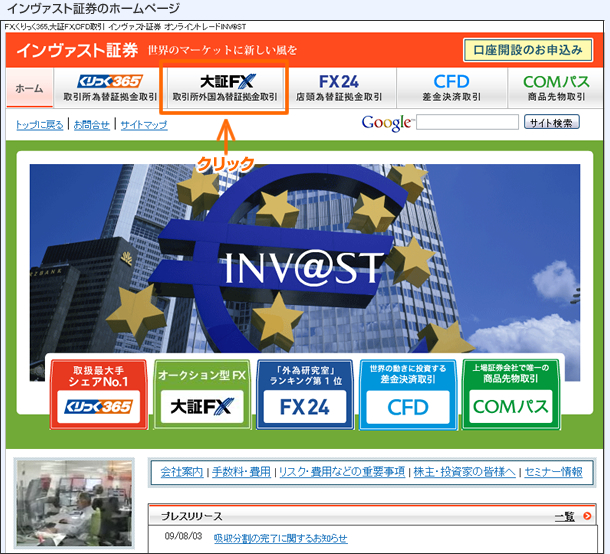Open the ホーム tab
Viewport: 610px width, 554px height.
30,88
